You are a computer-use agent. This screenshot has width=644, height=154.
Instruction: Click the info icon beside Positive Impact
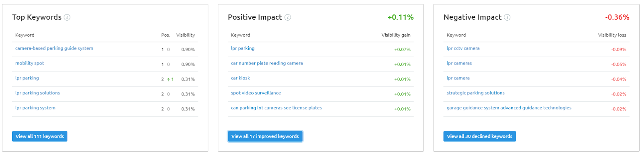click(288, 17)
